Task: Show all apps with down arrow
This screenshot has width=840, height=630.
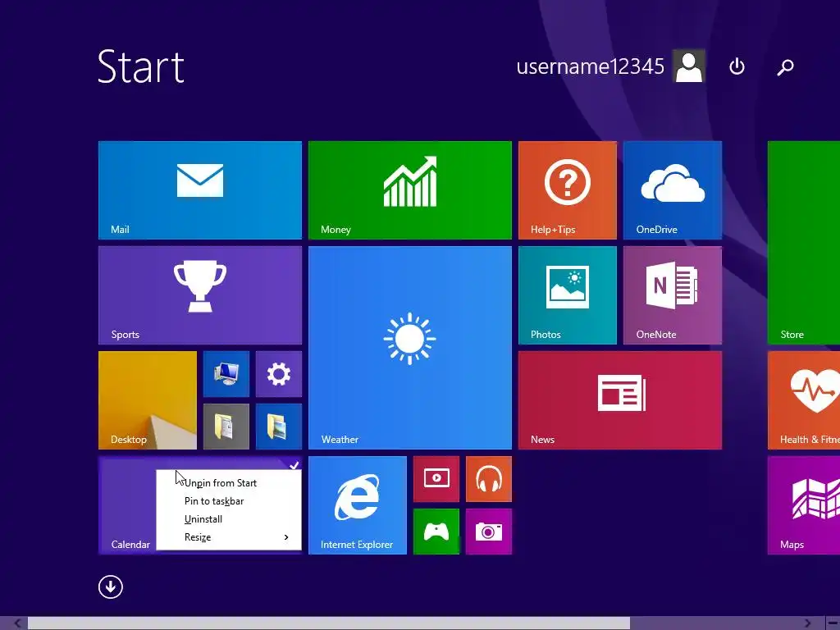Action: click(x=111, y=587)
